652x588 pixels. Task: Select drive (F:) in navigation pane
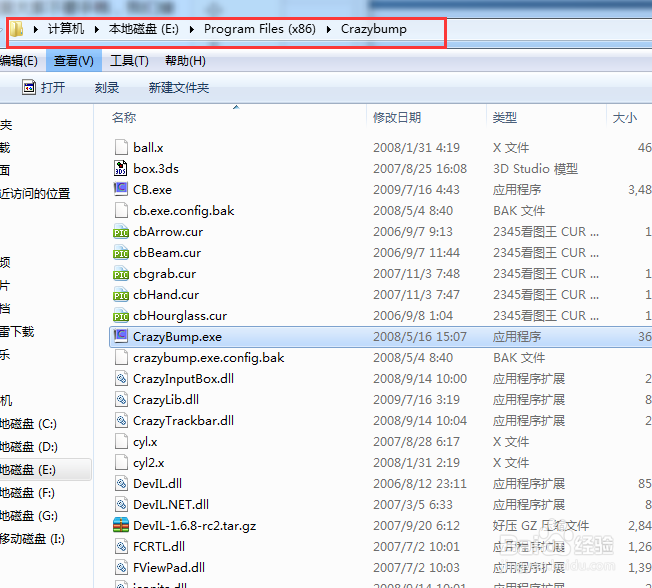(27, 493)
